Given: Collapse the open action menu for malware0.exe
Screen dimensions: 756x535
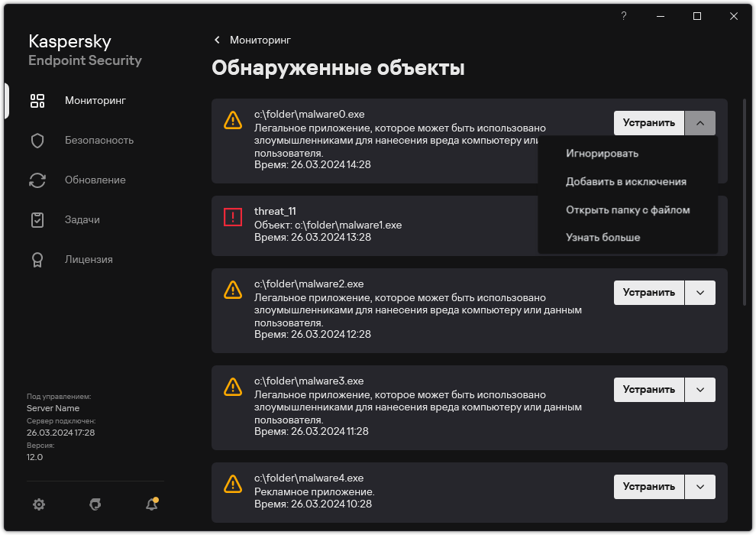Looking at the screenshot, I should pos(699,122).
